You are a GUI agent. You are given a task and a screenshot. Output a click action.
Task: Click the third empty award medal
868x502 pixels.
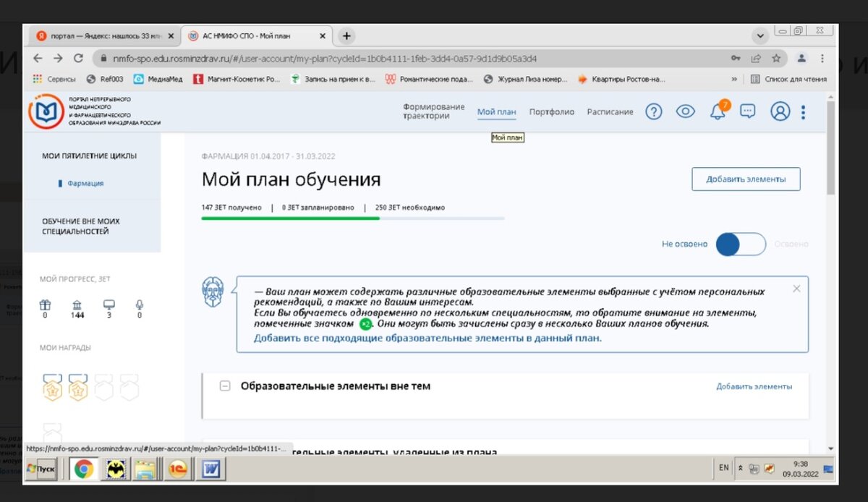coord(104,387)
